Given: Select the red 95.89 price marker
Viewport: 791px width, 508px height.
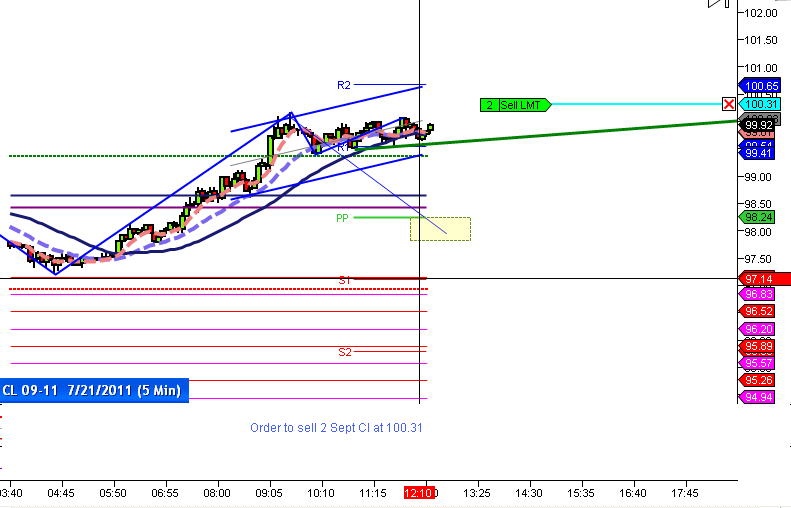Looking at the screenshot, I should 758,347.
